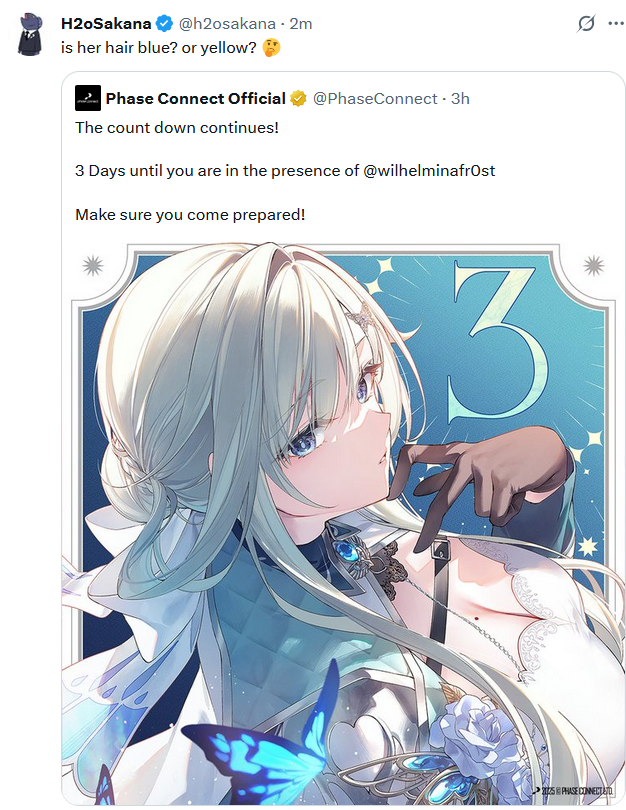
Task: Click the Phase Connect Official logo avatar
Action: click(x=88, y=98)
